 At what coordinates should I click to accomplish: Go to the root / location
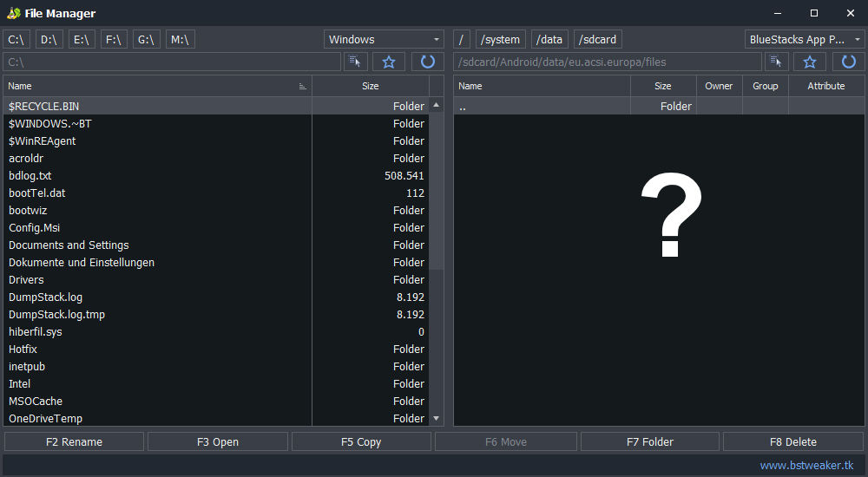point(461,39)
